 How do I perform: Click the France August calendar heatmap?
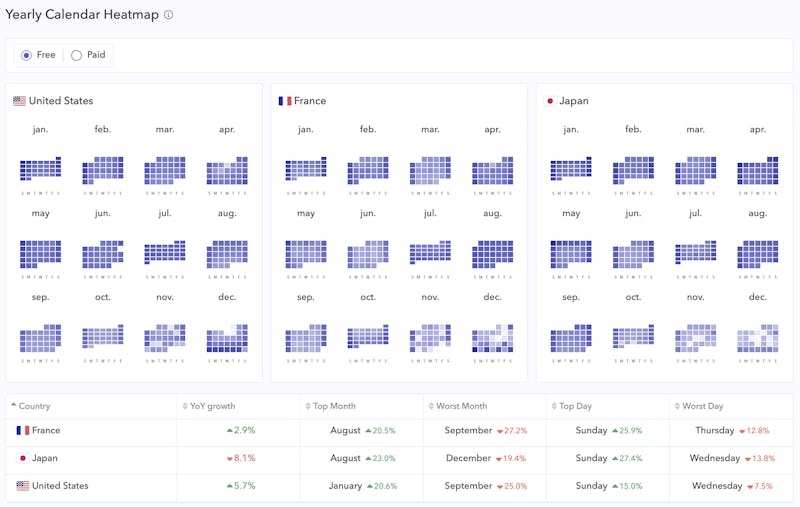tap(492, 254)
